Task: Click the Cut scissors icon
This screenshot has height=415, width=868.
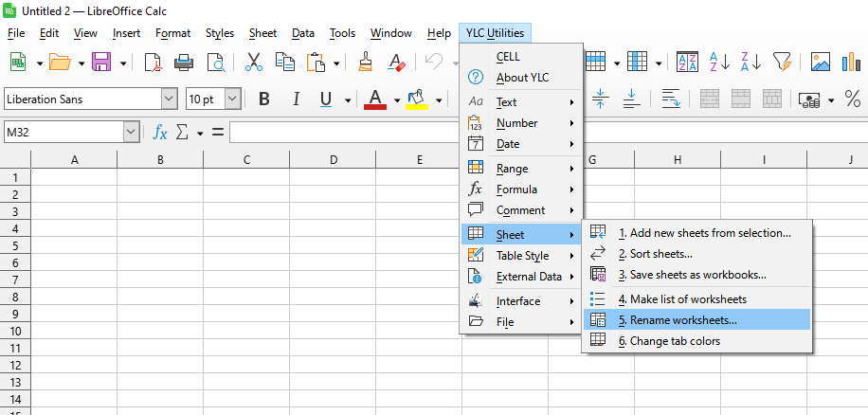Action: coord(253,63)
